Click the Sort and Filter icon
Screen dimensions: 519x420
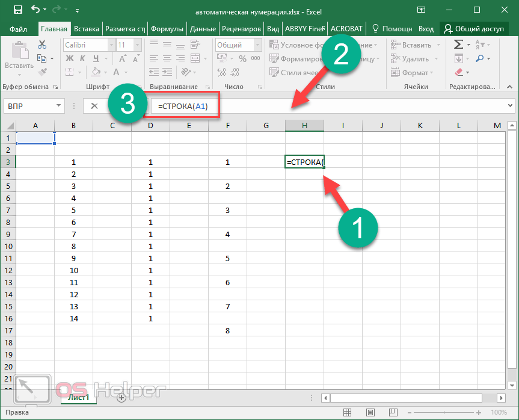[x=480, y=45]
